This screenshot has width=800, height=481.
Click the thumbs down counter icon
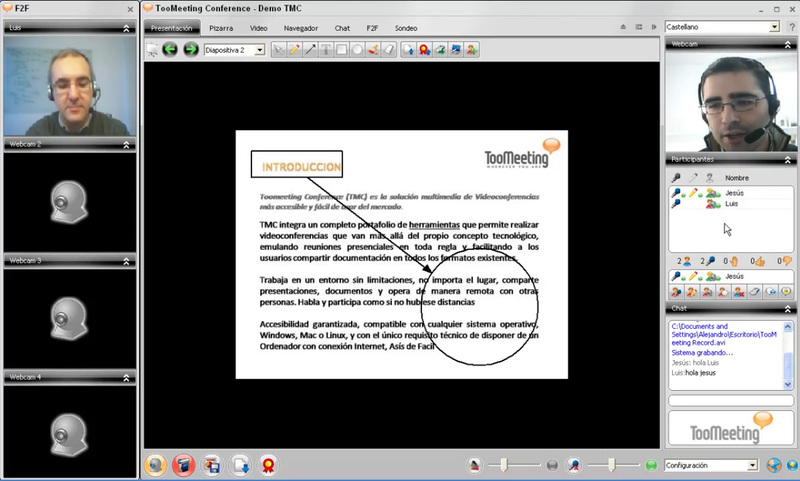click(787, 261)
